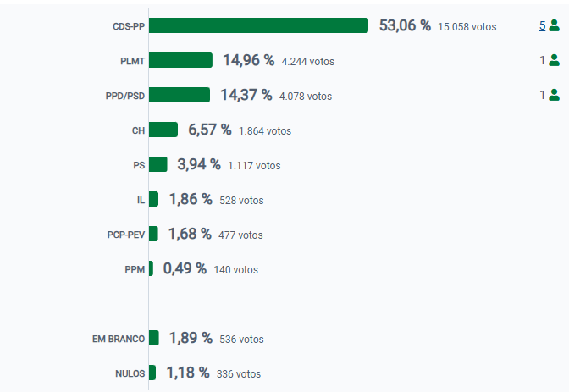Select the CH party bar

pyautogui.click(x=163, y=130)
